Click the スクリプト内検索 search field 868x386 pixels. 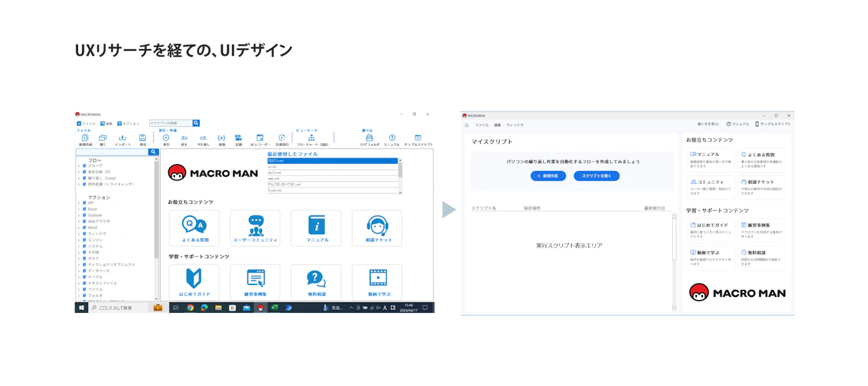click(x=170, y=123)
